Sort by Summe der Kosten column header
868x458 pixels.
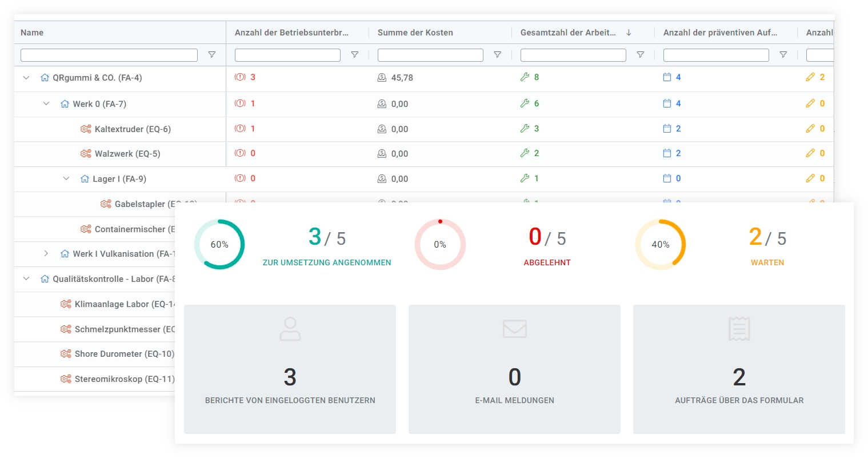(x=415, y=33)
